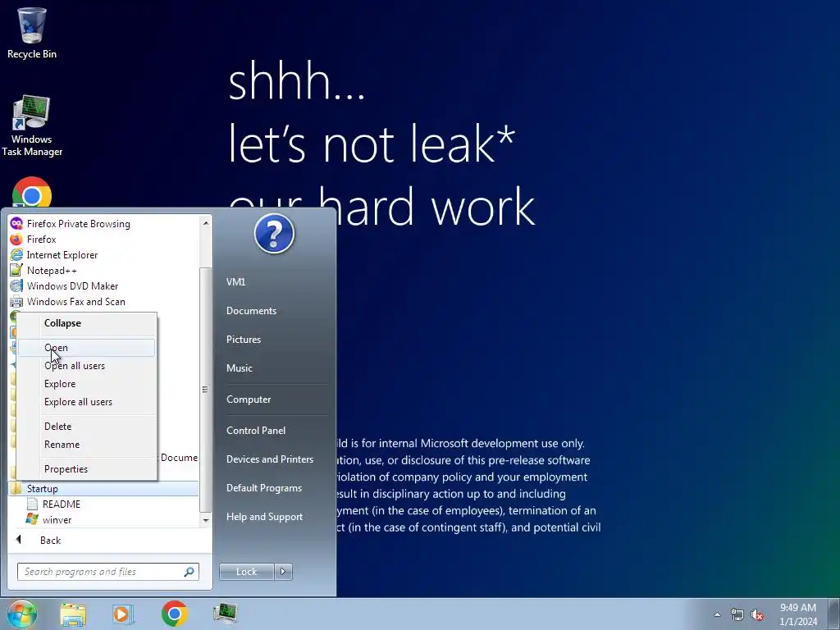The image size is (840, 630).
Task: Click the Lock button
Action: [x=246, y=572]
